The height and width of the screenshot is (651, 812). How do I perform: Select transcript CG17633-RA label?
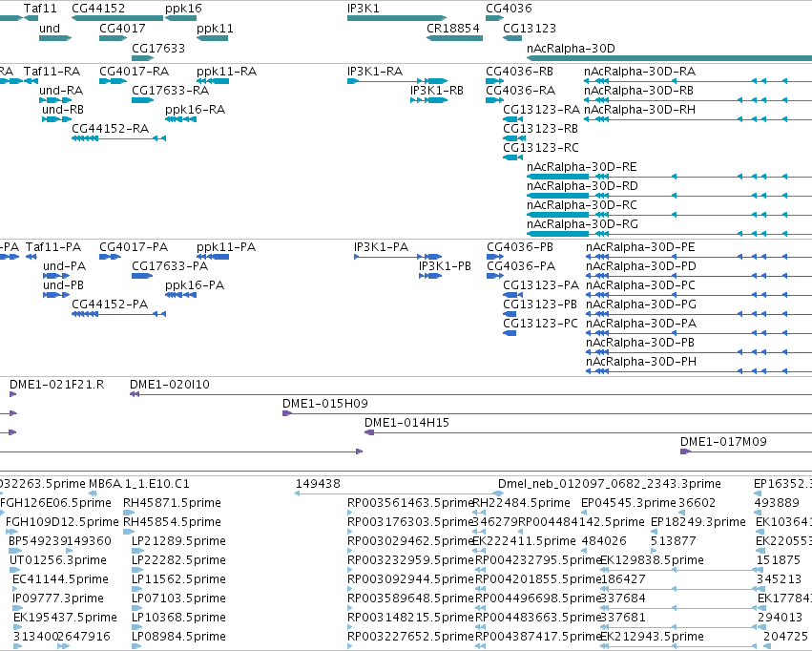[x=171, y=90]
